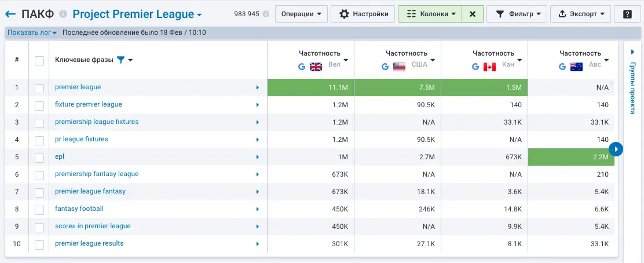
Task: Open keyword link epl
Action: (60, 156)
